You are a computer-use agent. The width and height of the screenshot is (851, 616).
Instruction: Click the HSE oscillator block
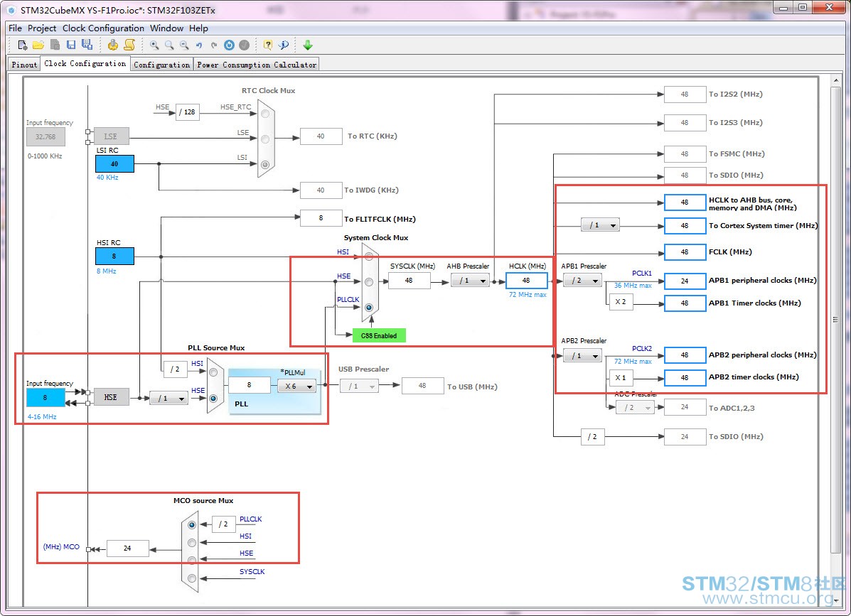[111, 397]
